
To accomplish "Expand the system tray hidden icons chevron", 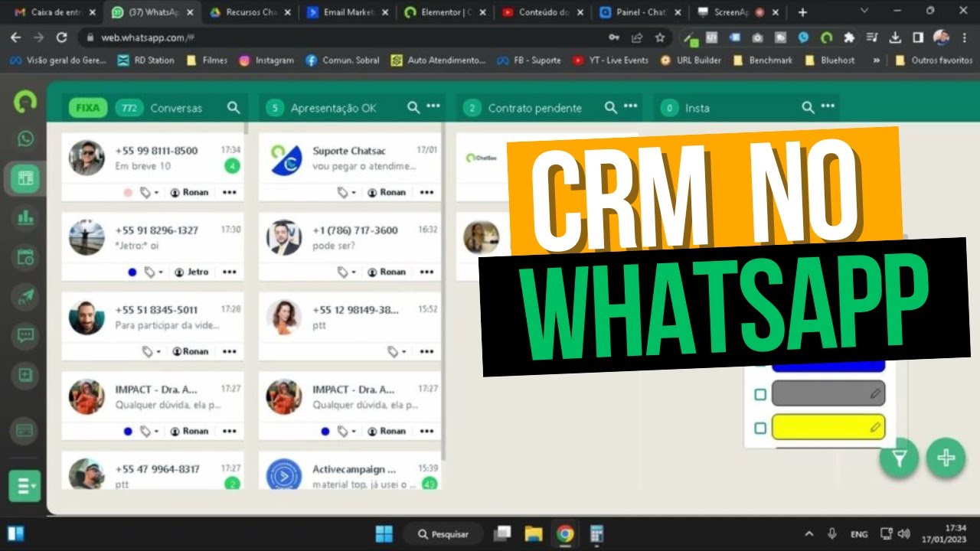I will (x=808, y=533).
